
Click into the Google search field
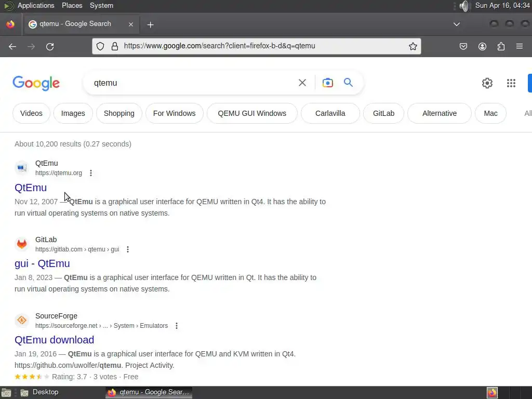(x=190, y=83)
